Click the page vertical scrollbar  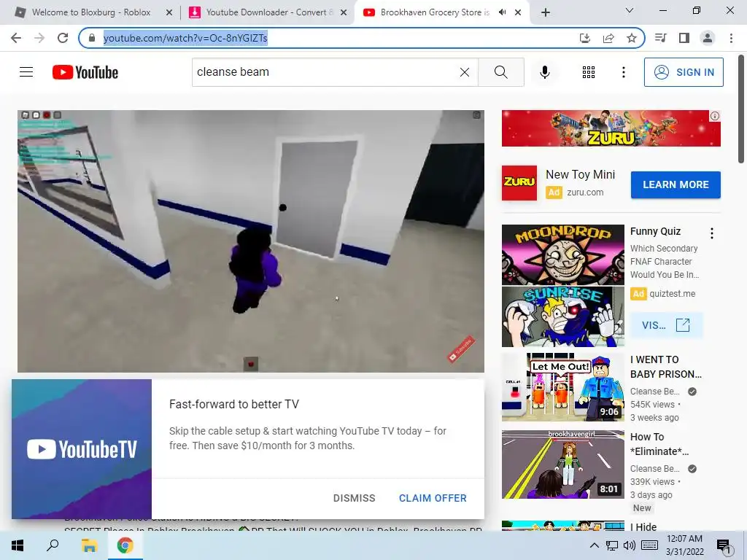[x=742, y=109]
